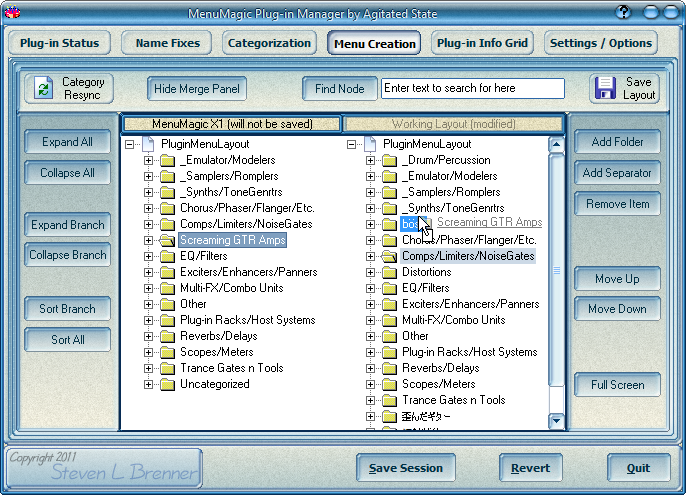Expand right EQ/Filters node
The width and height of the screenshot is (686, 495).
coord(370,288)
